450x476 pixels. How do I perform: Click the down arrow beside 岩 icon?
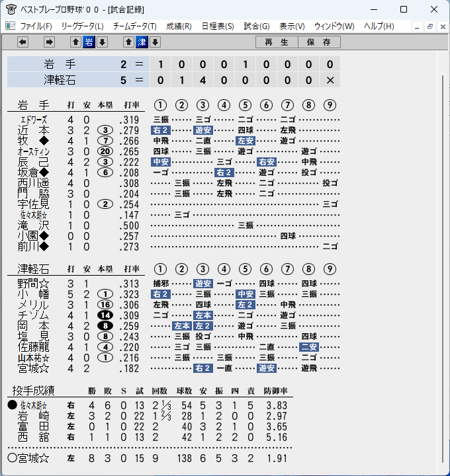(103, 42)
